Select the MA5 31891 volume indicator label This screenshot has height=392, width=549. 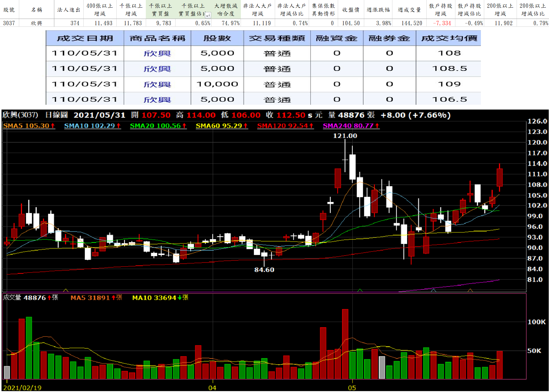tap(96, 298)
